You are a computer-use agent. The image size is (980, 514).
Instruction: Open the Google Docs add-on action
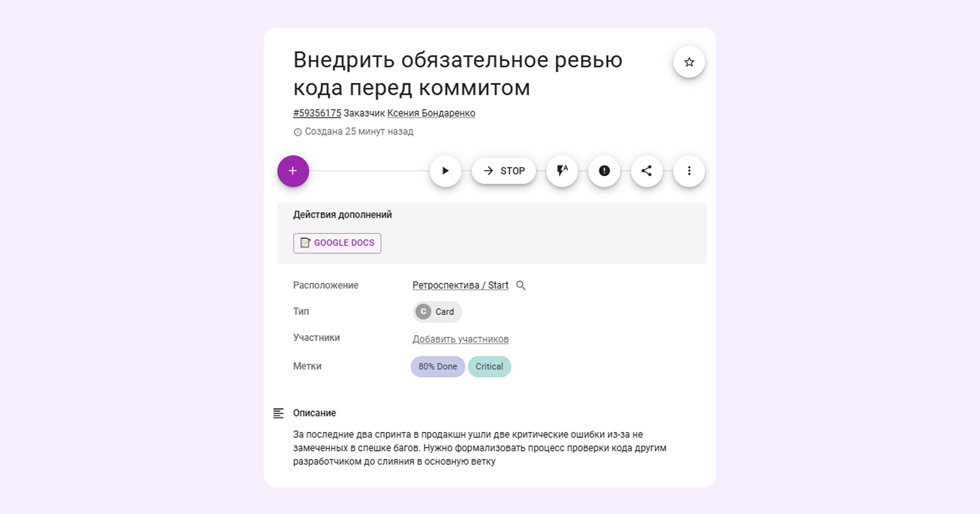pos(337,243)
